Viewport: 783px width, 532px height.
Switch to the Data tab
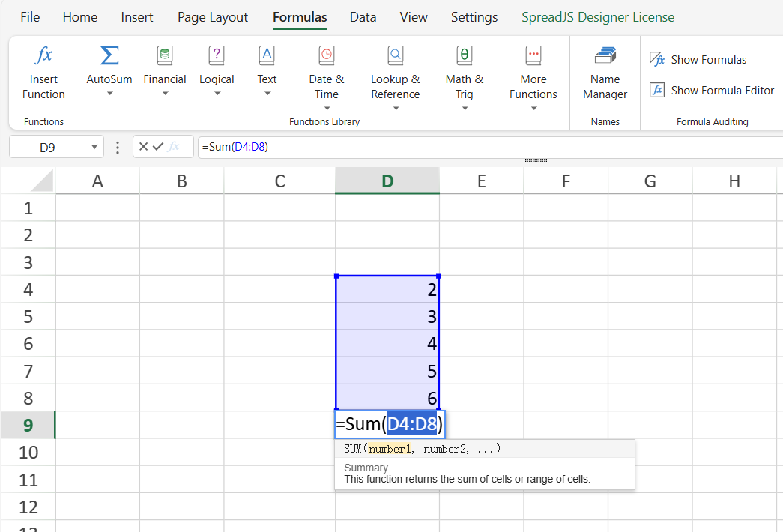(x=363, y=17)
